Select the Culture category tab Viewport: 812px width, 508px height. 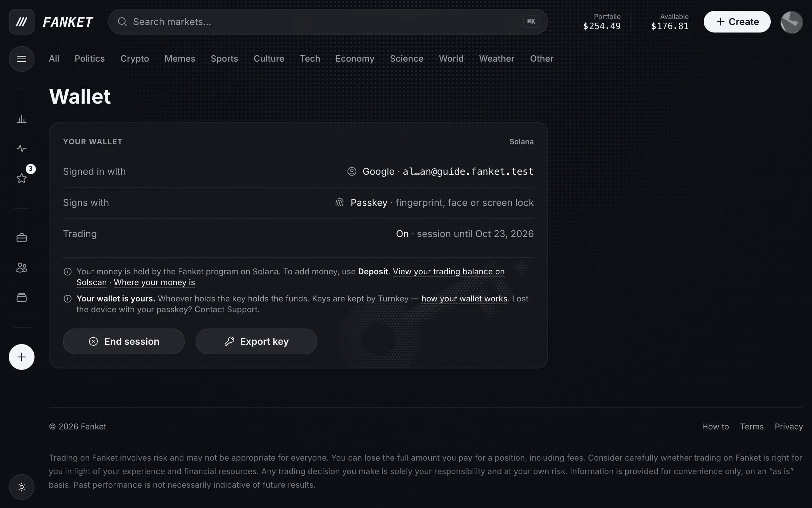(x=269, y=59)
